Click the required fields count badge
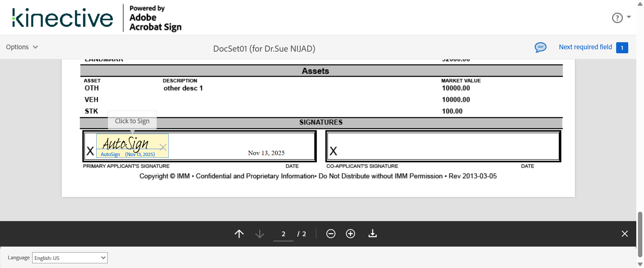The width and height of the screenshot is (644, 268). [622, 48]
